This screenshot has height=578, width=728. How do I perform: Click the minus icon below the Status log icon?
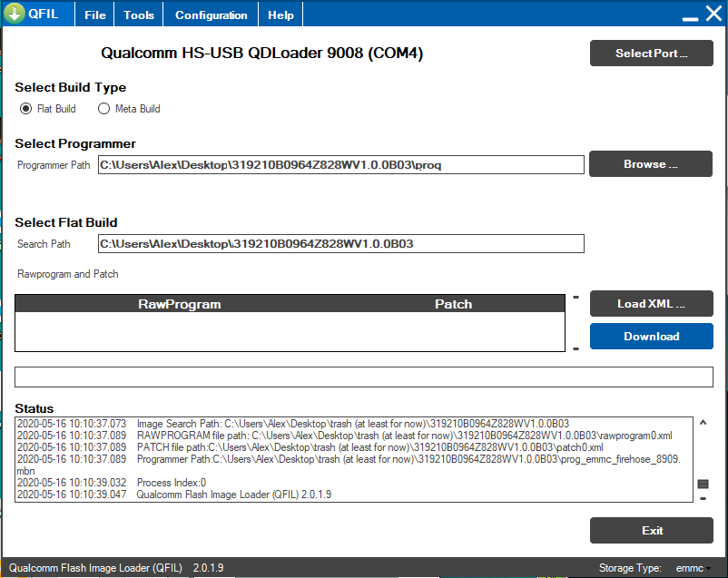tap(702, 498)
